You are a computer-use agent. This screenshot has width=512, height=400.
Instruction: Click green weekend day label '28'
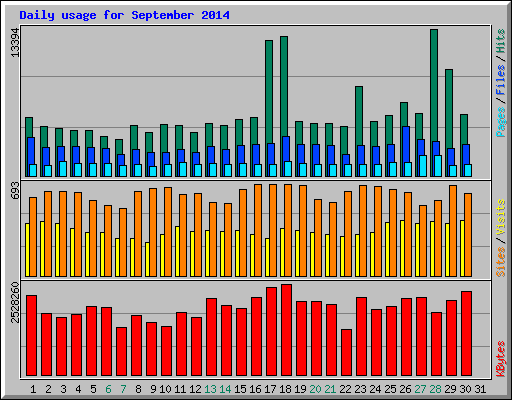(435, 389)
